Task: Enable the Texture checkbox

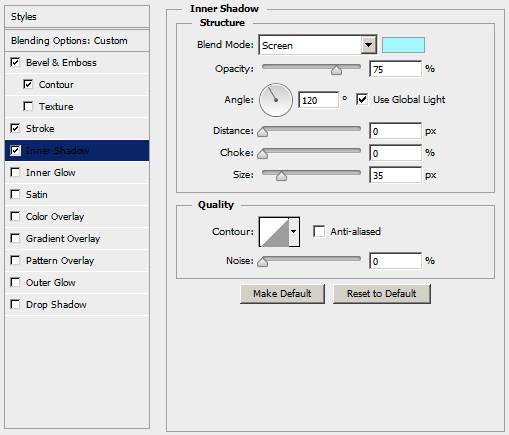Action: [x=28, y=106]
